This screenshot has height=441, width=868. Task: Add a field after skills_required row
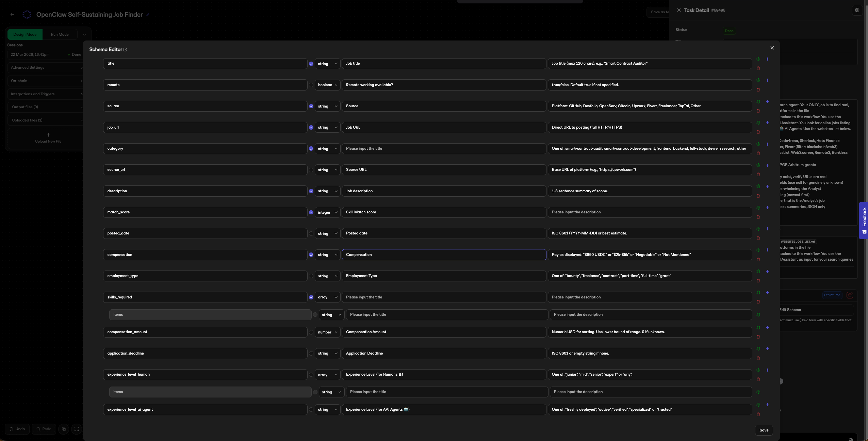pyautogui.click(x=767, y=293)
